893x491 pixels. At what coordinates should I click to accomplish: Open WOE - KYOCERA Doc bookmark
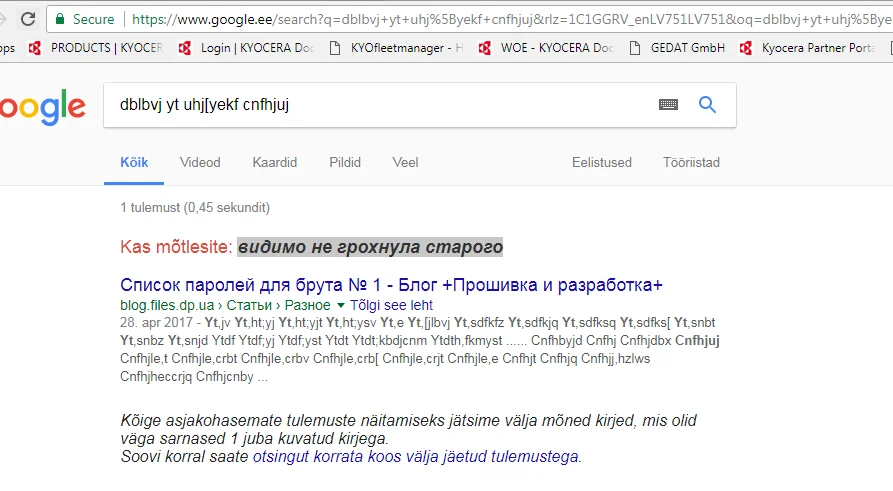(547, 48)
